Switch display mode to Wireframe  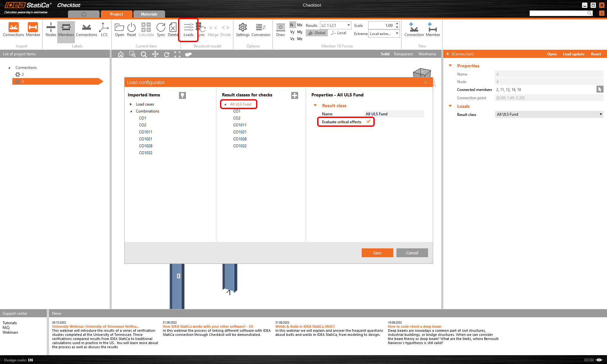coord(427,54)
